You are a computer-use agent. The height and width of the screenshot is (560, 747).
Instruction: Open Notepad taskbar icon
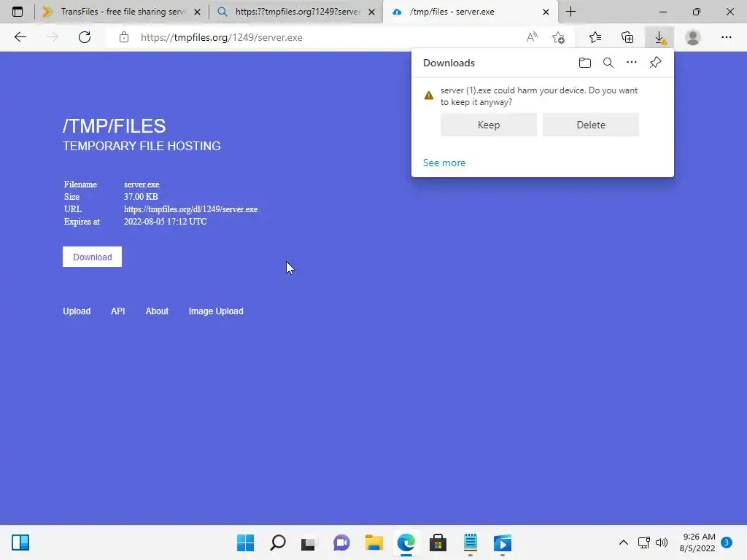point(471,542)
